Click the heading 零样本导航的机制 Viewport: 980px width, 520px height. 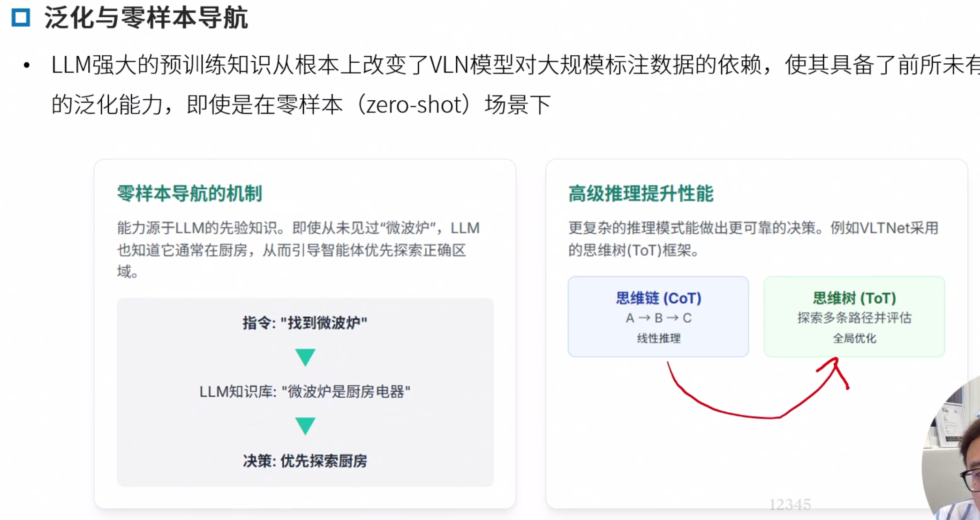[x=189, y=193]
